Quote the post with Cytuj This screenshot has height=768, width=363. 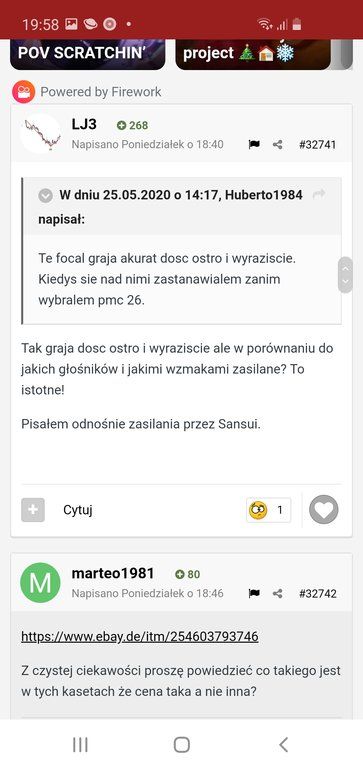click(x=78, y=510)
